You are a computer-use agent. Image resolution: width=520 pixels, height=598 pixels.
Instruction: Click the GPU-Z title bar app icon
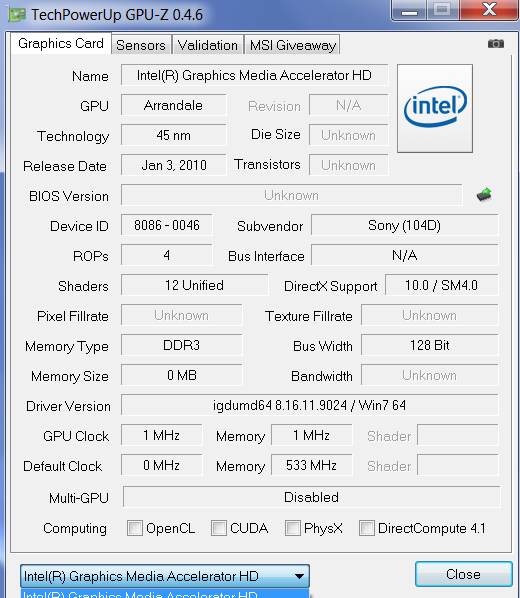click(x=16, y=15)
